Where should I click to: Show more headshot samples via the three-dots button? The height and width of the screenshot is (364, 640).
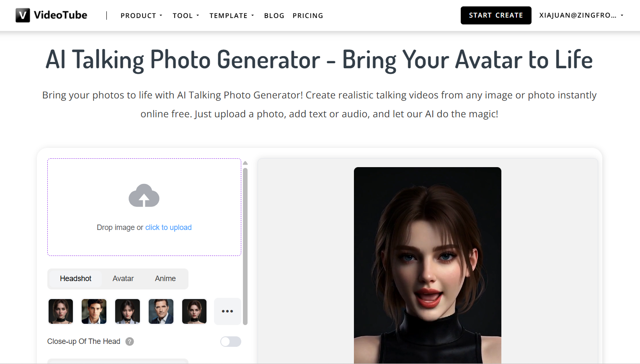coord(227,311)
